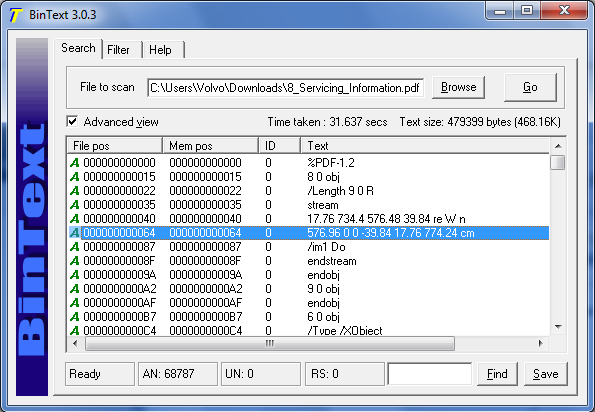Select the row text 6 0 obj

pos(323,317)
